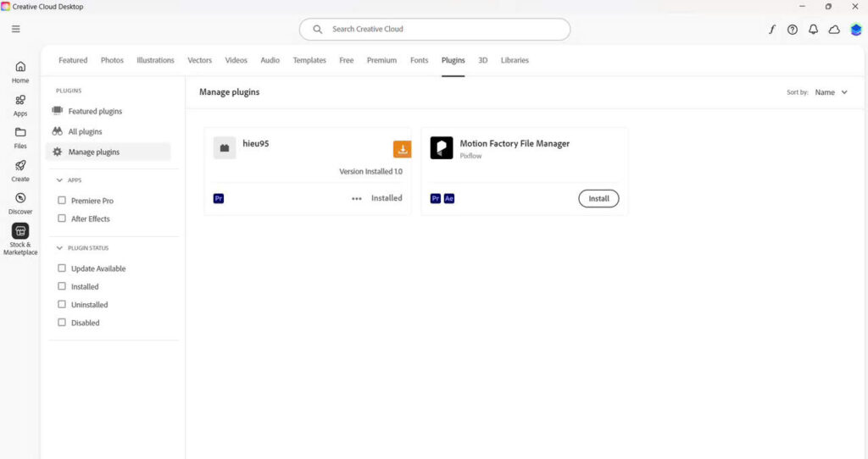Open the fonts f icon
868x459 pixels.
click(771, 30)
